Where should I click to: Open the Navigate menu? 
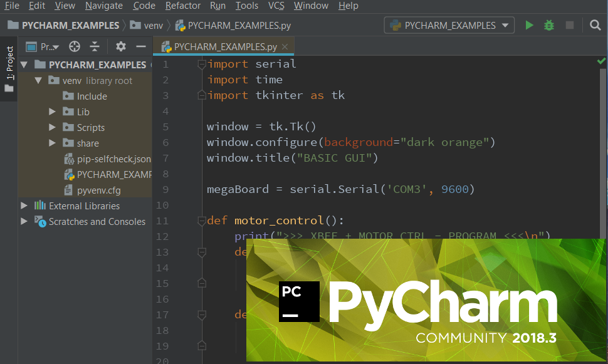[x=104, y=6]
